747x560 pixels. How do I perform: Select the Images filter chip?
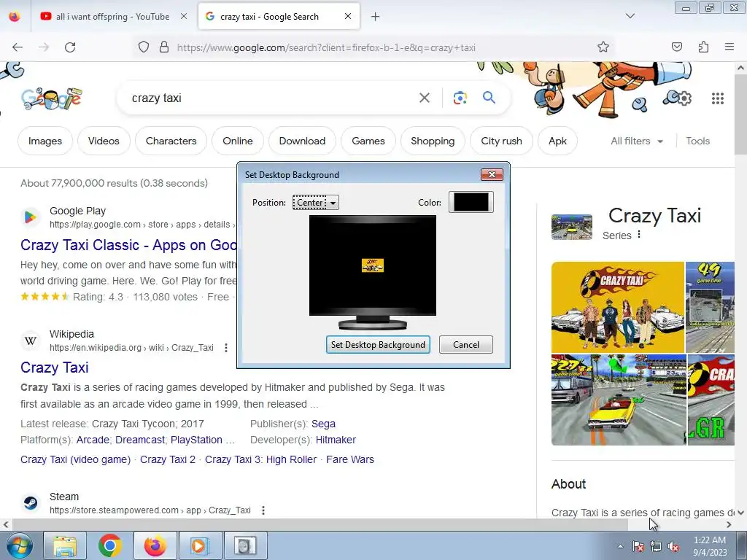coord(45,141)
